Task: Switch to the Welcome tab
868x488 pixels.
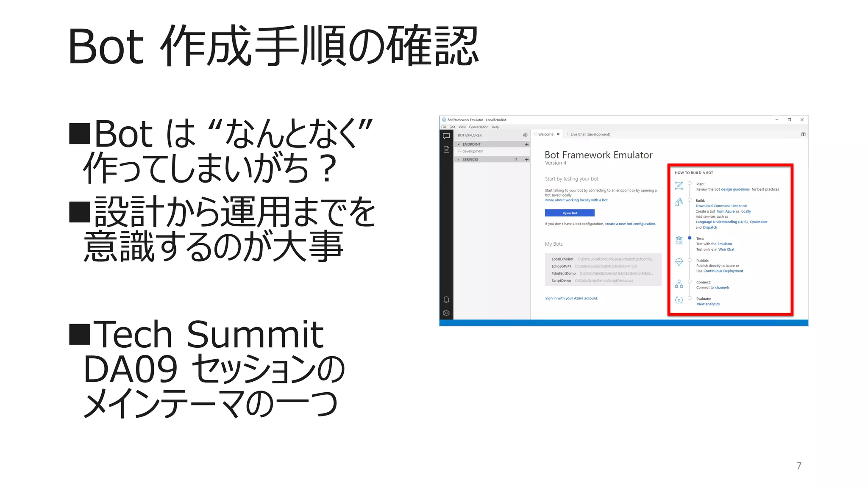Action: (545, 134)
